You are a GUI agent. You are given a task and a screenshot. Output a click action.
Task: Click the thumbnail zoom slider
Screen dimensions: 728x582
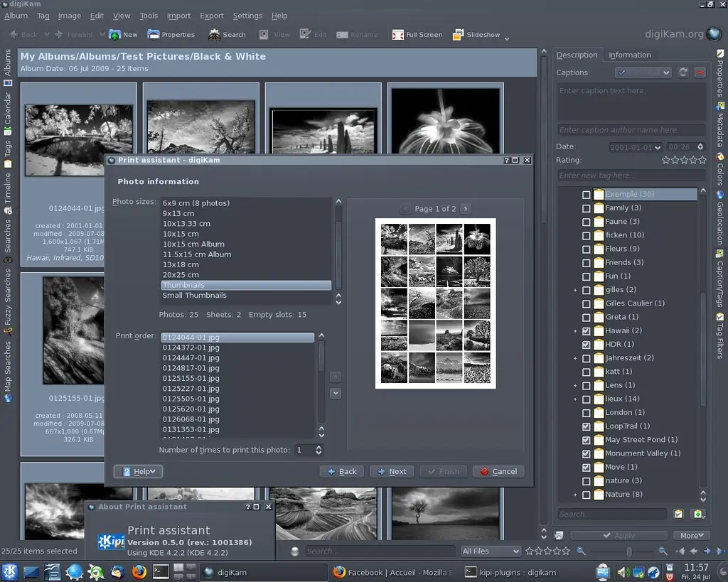click(x=628, y=551)
